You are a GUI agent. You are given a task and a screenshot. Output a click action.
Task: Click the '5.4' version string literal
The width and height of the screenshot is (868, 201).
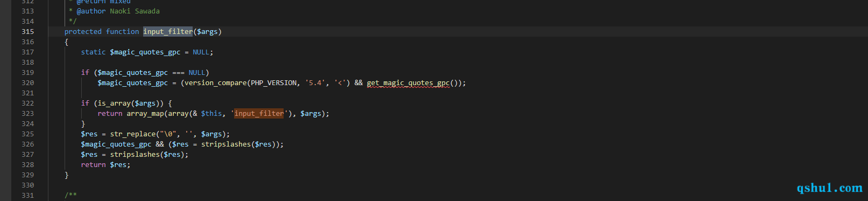pyautogui.click(x=315, y=83)
